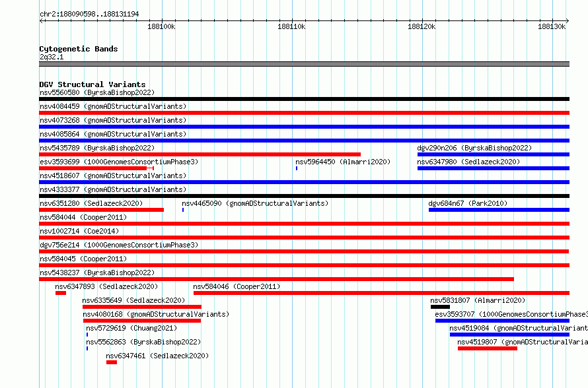The width and height of the screenshot is (588, 388).
Task: Open the nsv4085864 variant label
Action: pyautogui.click(x=113, y=134)
